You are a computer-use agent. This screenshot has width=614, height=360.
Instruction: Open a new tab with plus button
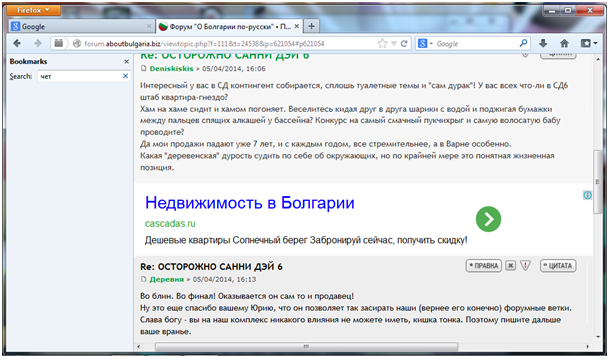click(x=311, y=26)
